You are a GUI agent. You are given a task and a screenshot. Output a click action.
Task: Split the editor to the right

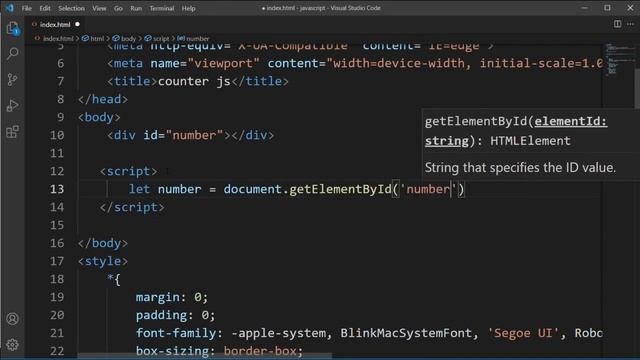(618, 24)
